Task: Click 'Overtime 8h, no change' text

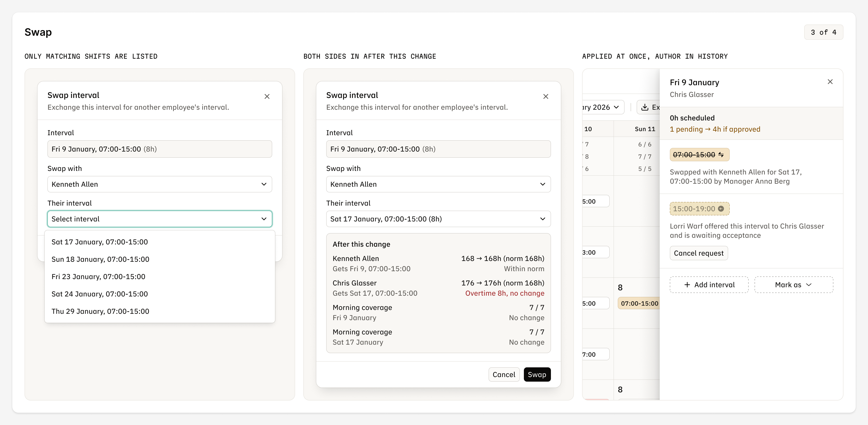Action: (504, 293)
